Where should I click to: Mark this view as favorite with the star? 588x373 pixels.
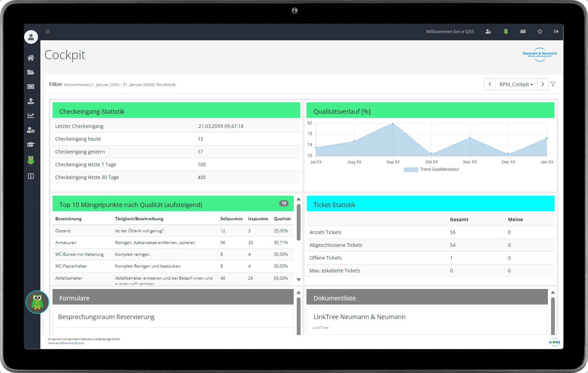(540, 31)
